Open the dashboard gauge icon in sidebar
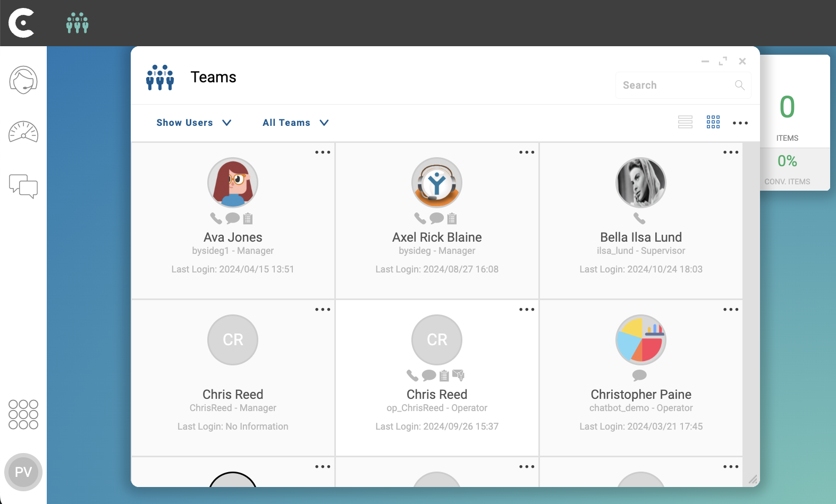 pos(23,132)
